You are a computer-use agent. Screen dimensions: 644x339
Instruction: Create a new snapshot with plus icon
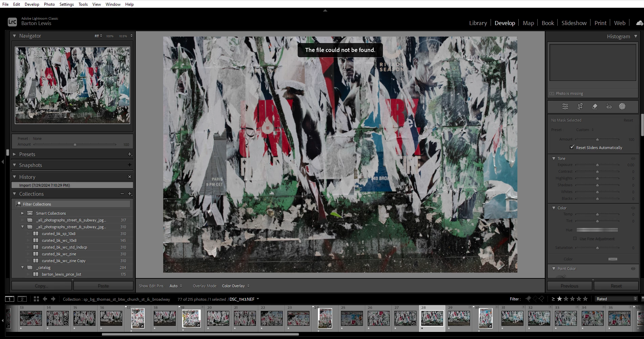(130, 165)
